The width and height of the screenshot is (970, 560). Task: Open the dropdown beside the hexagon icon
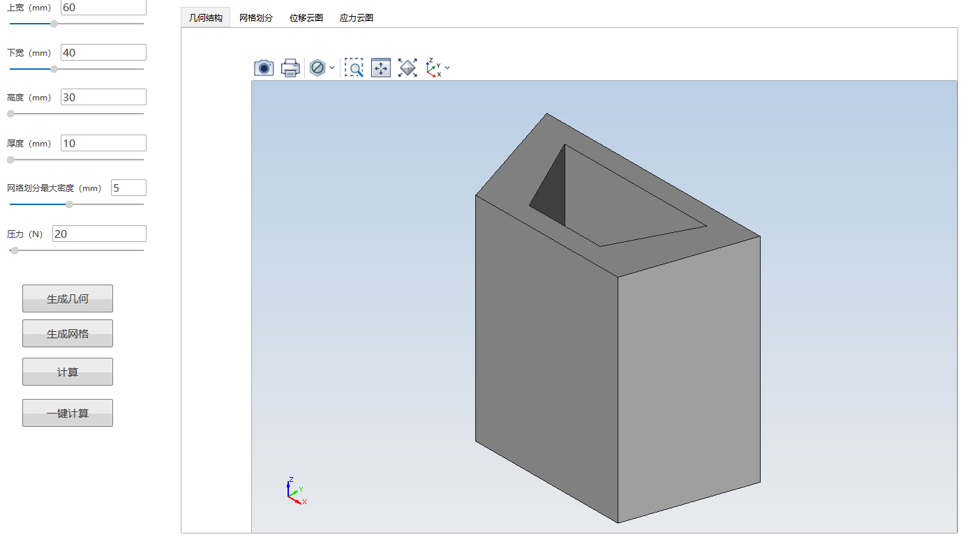coord(332,68)
